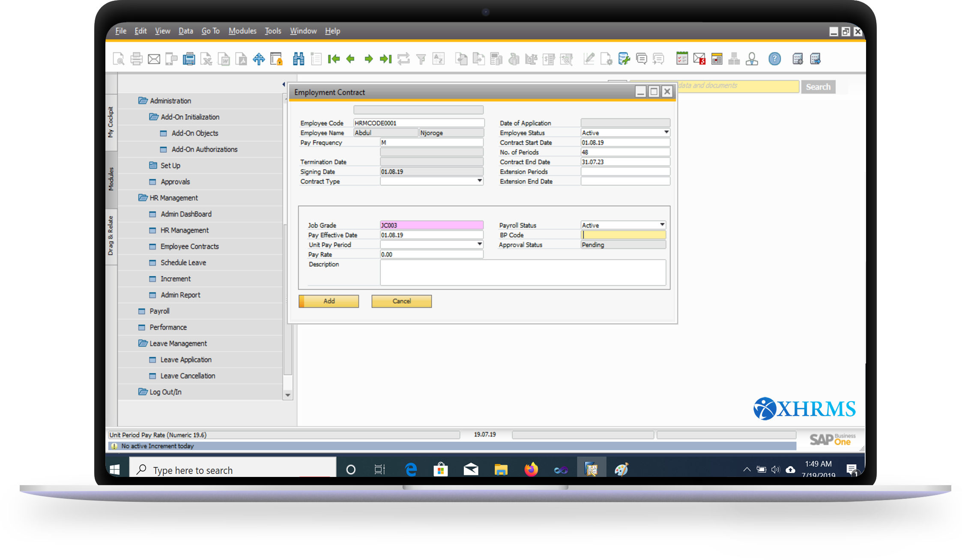Click the Print toolbar icon
Viewport: 962px width, 560px height.
(137, 59)
